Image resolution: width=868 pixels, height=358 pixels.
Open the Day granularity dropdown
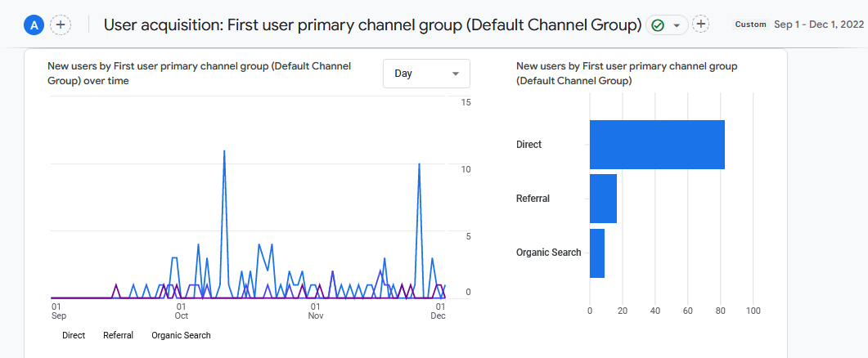[426, 74]
